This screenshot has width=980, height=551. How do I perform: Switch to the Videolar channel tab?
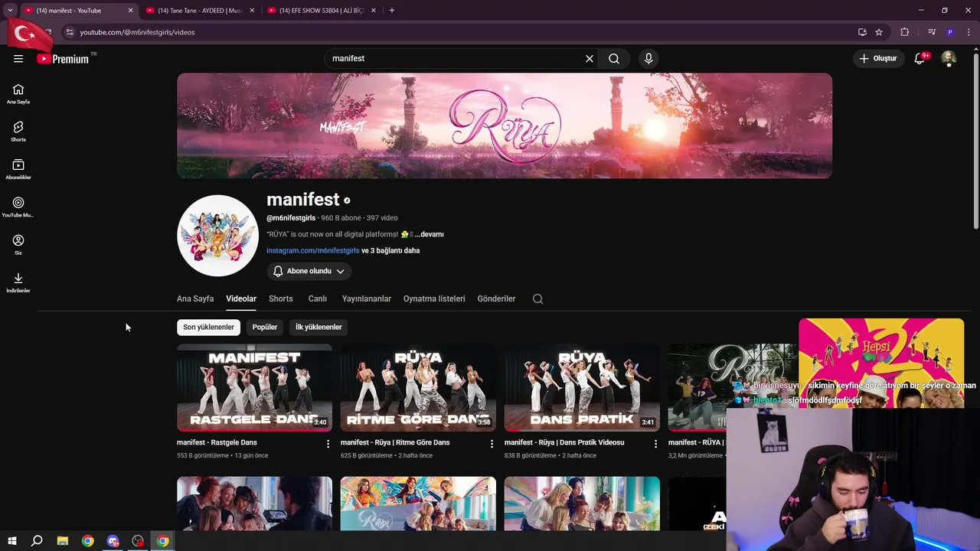click(x=241, y=299)
